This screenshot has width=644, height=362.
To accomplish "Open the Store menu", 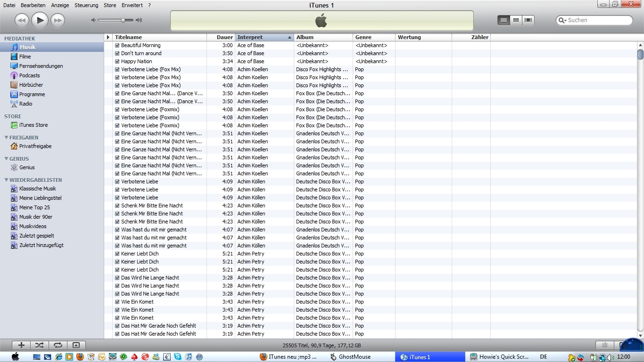I will 110,5.
